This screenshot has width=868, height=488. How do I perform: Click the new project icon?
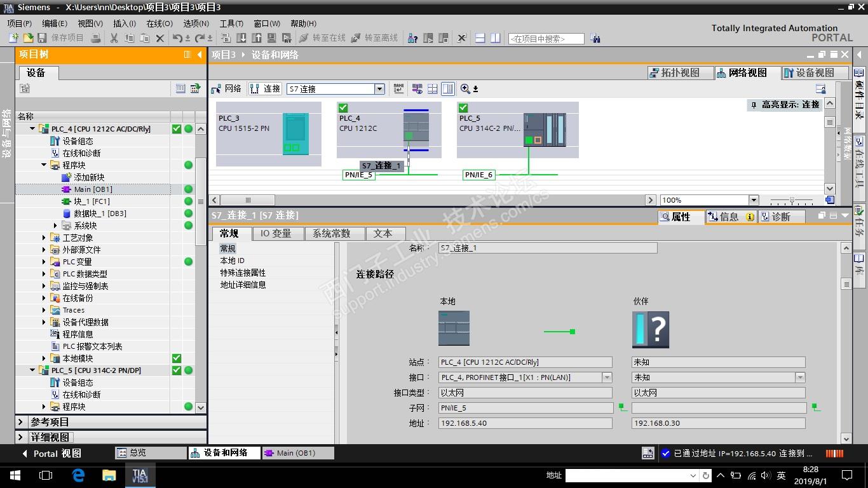13,38
